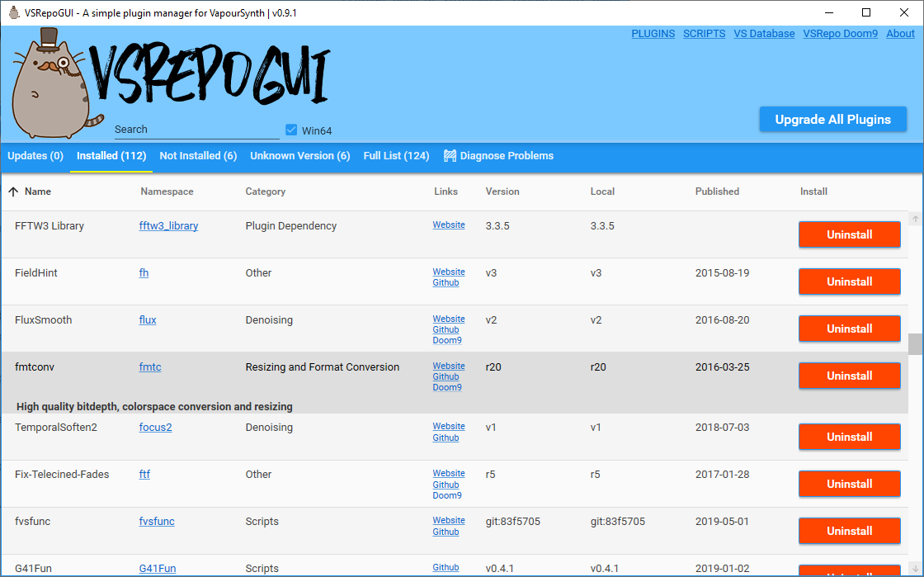The height and width of the screenshot is (577, 924).
Task: Click the scrollbar up arrow
Action: [915, 220]
